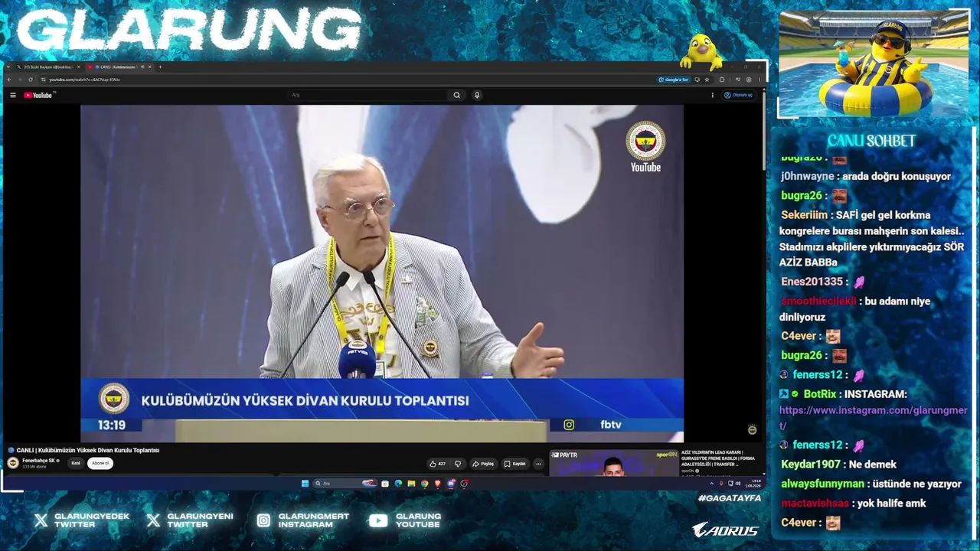This screenshot has width=980, height=551.
Task: Click the BotRix bot name in chat
Action: 820,394
